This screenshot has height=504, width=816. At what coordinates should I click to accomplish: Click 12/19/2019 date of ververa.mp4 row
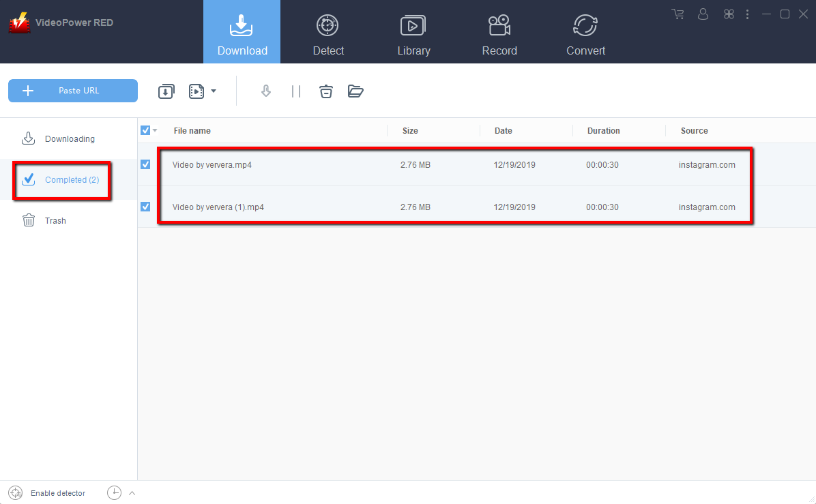coord(514,165)
